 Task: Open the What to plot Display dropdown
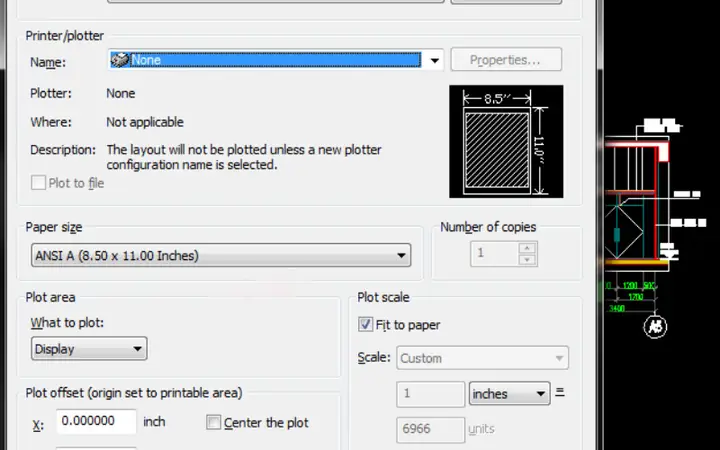pos(89,349)
